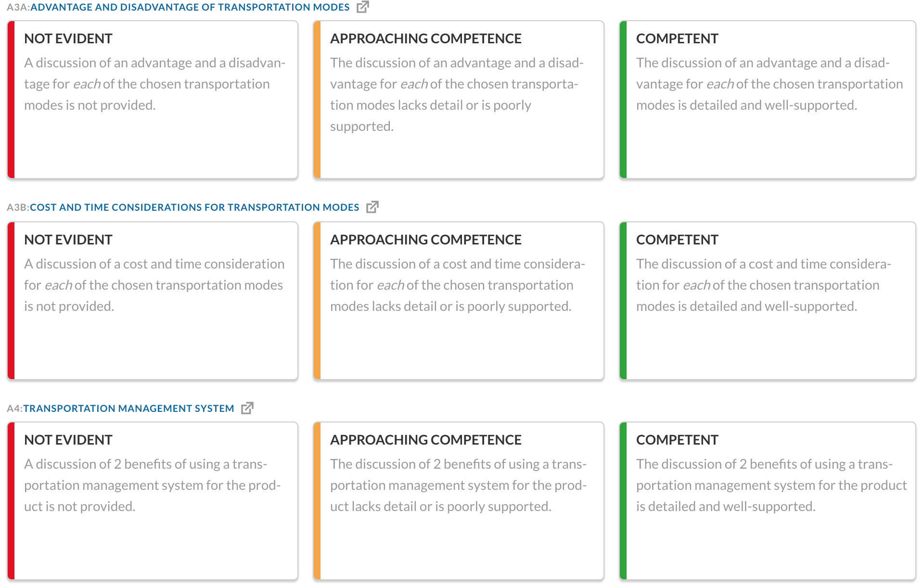
Task: Click red bar on A3A Not Evident card
Action: coord(11,100)
